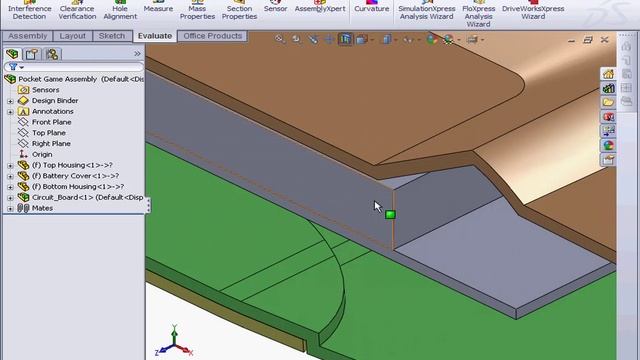The height and width of the screenshot is (360, 640).
Task: Show the Curvature display
Action: (371, 7)
